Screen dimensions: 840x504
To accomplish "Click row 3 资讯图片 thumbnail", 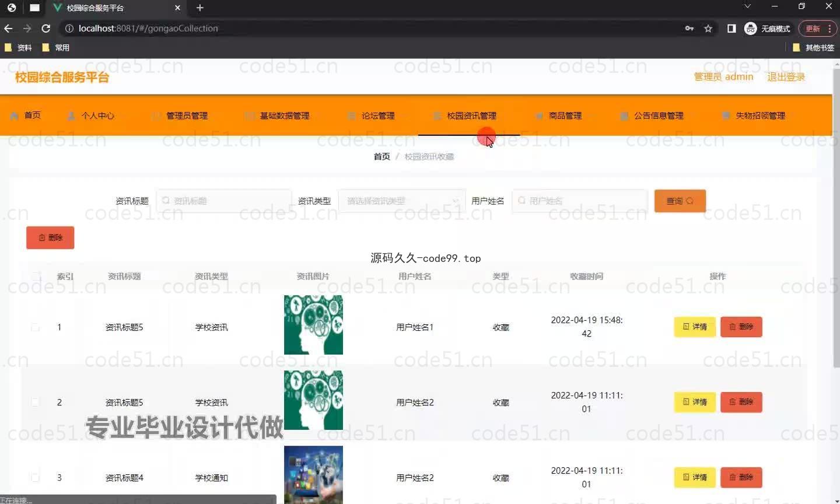I will point(313,475).
